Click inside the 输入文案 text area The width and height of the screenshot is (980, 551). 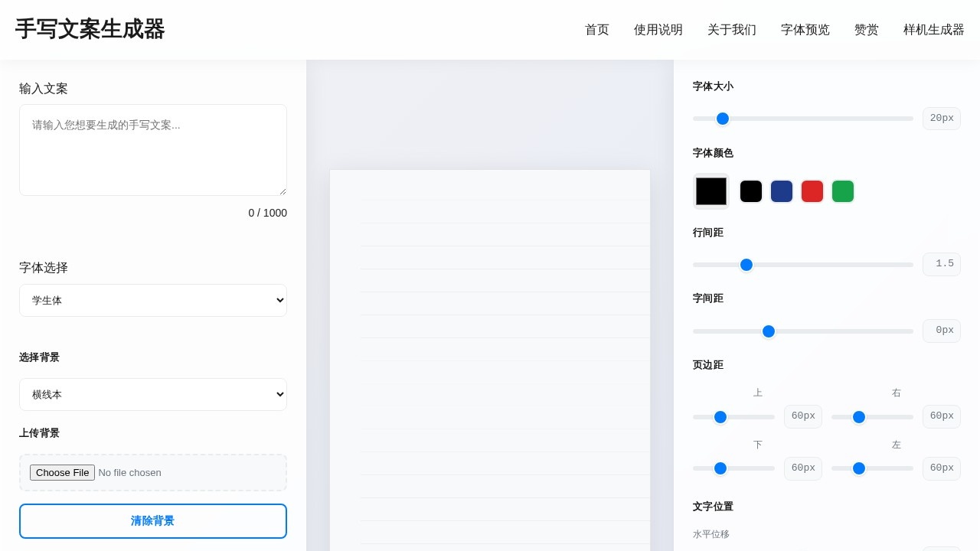[153, 149]
